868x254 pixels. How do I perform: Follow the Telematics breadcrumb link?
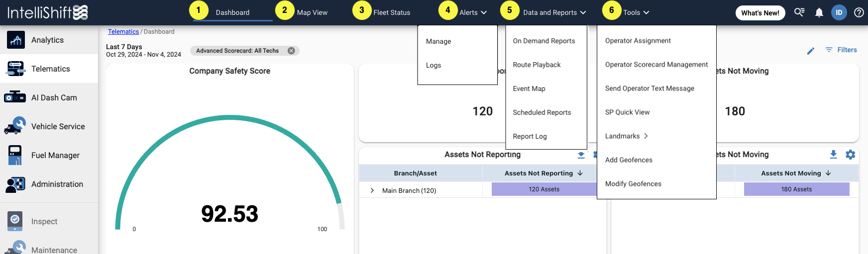(123, 31)
